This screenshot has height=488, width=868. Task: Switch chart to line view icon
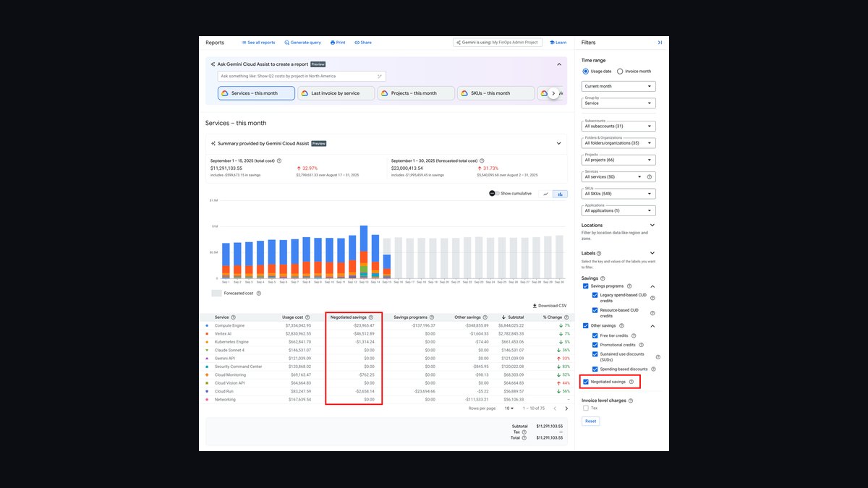[x=544, y=194]
